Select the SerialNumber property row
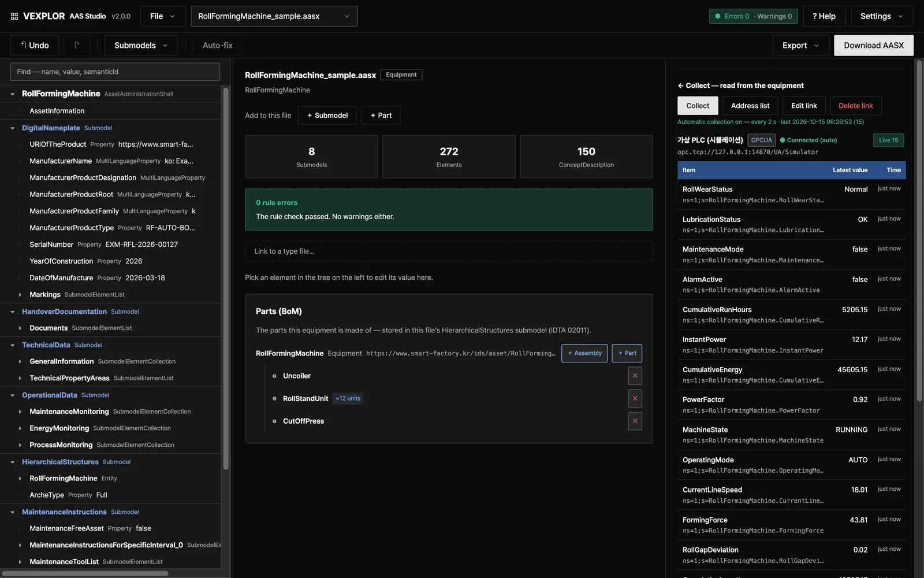The height and width of the screenshot is (578, 924). pos(110,244)
